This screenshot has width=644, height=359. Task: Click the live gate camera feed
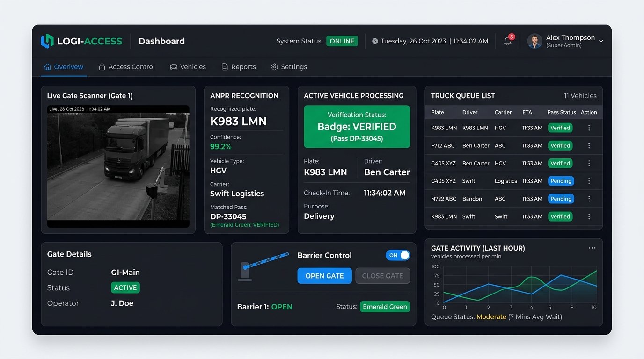click(x=118, y=166)
